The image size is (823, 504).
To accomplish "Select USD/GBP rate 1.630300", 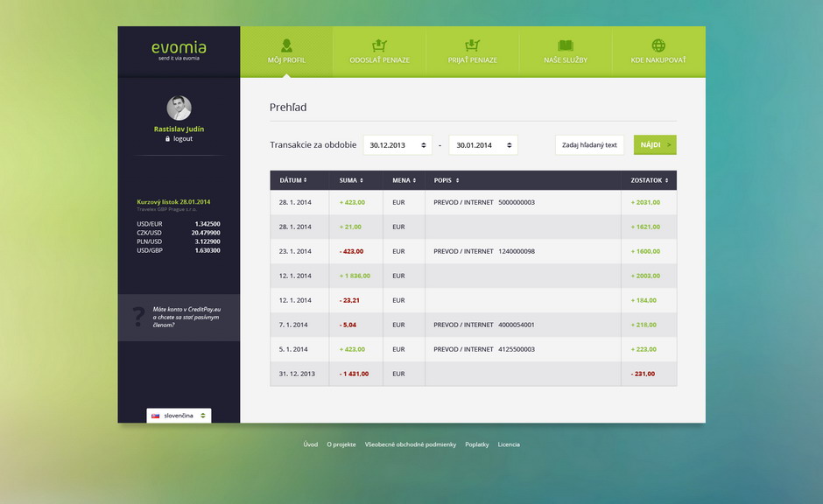I will (x=179, y=251).
